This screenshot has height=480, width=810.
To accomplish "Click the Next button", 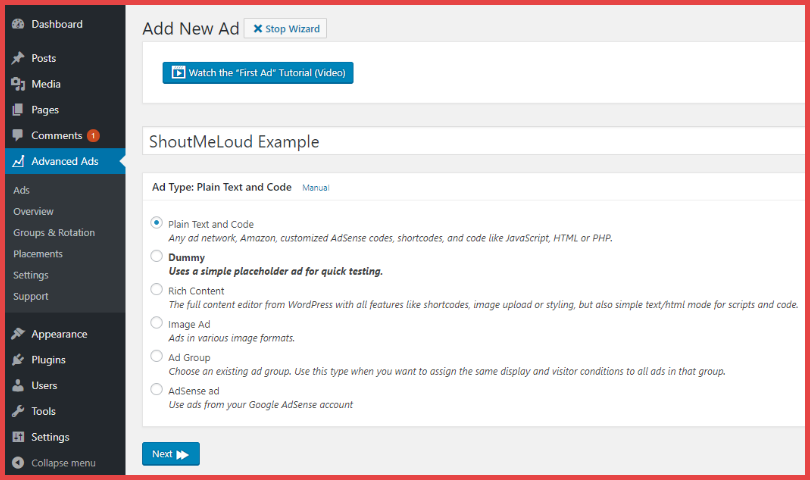I will click(x=171, y=454).
